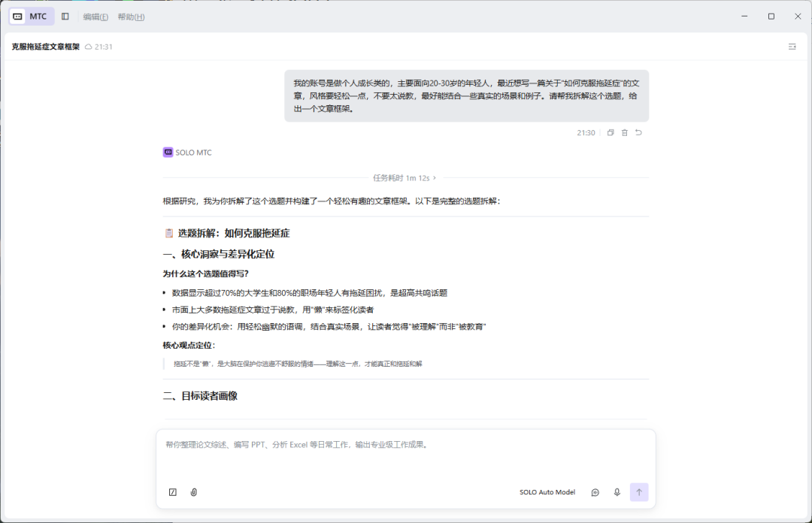812x523 pixels.
Task: Click the undo/retry arrow under the message
Action: coord(638,132)
